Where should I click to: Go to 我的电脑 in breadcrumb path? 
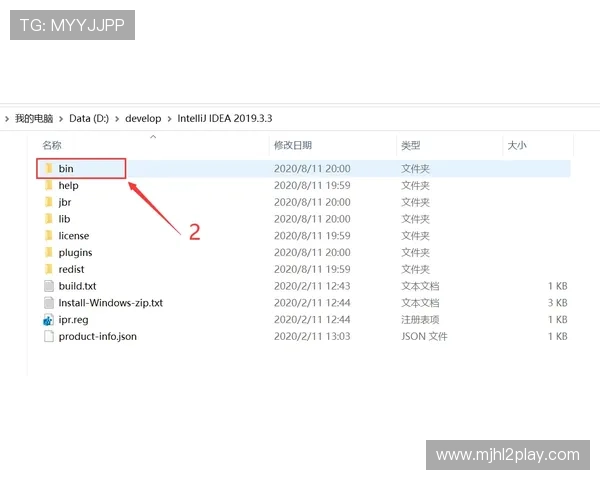(x=34, y=119)
